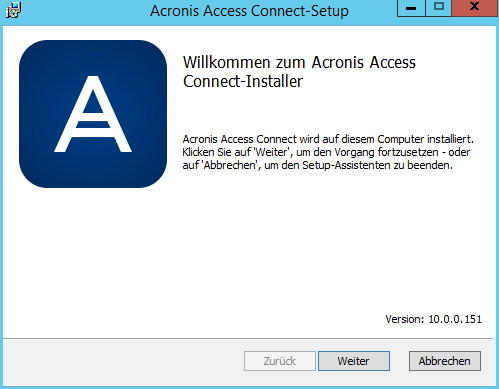Click the 'Acronis Access Connect-Setup' title bar text
The width and height of the screenshot is (499, 389).
(x=249, y=11)
